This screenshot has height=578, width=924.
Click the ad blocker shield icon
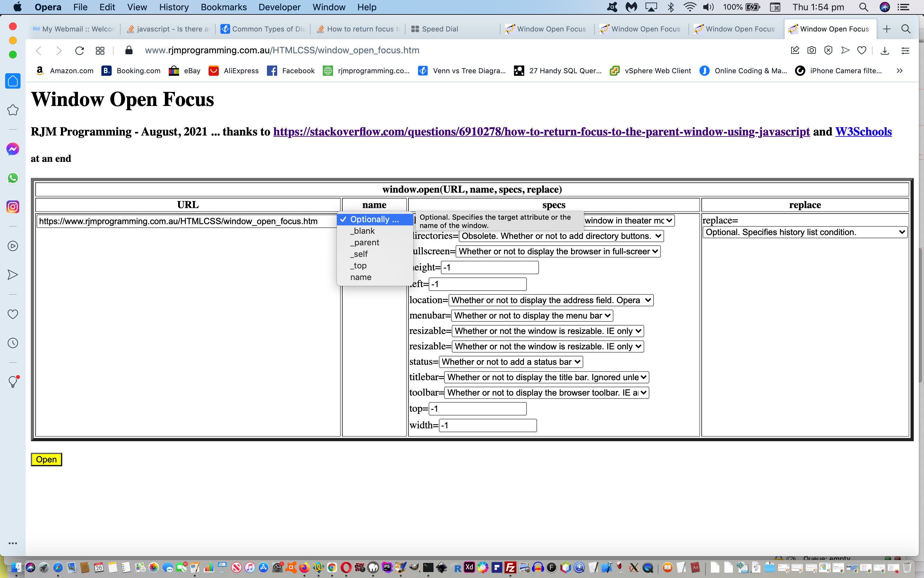tap(828, 50)
